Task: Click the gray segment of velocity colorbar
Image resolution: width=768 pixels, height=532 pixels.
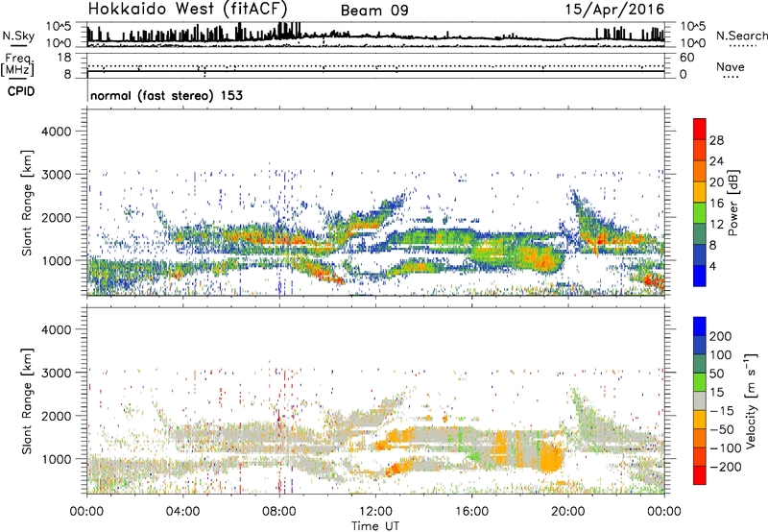Action: 700,400
